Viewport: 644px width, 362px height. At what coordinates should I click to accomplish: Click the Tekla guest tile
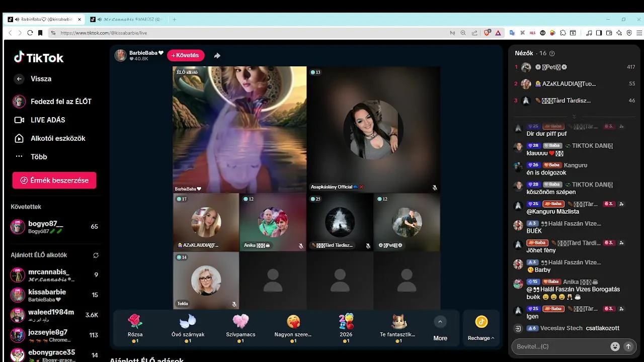[206, 281]
